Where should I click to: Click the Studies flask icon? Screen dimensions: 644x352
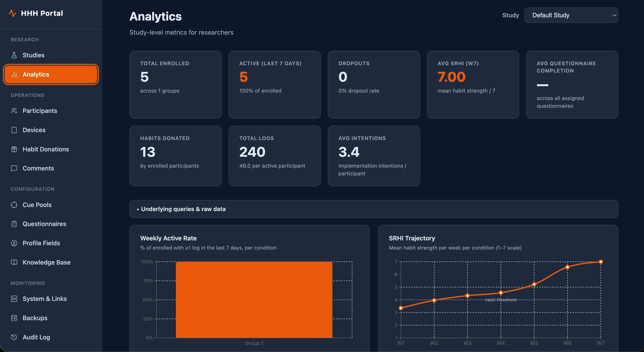[x=14, y=55]
